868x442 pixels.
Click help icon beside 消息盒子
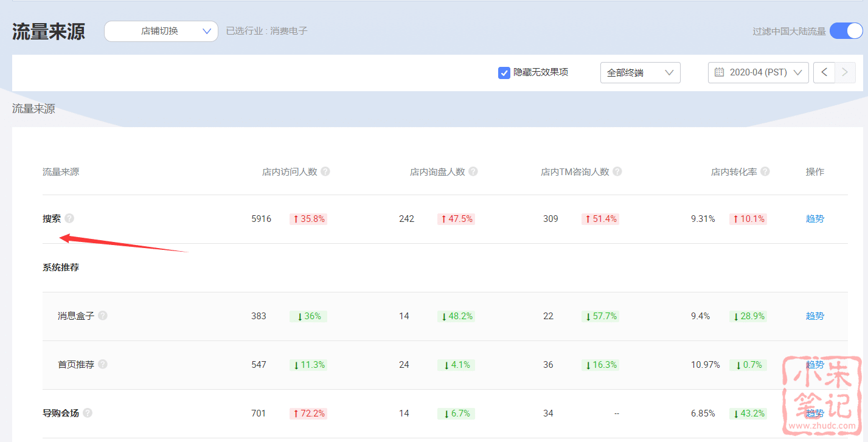(103, 316)
